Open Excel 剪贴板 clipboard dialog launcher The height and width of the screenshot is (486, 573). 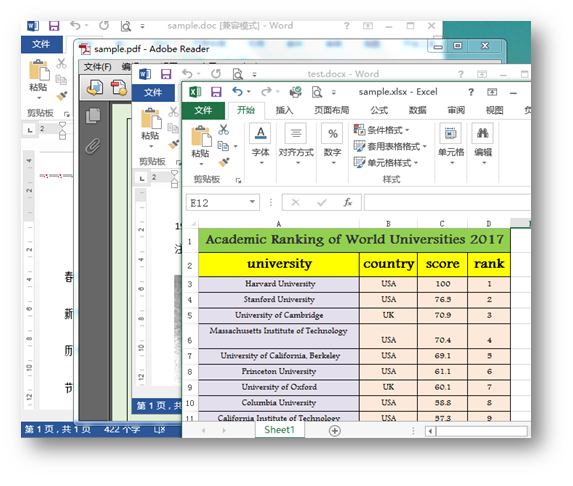point(238,180)
